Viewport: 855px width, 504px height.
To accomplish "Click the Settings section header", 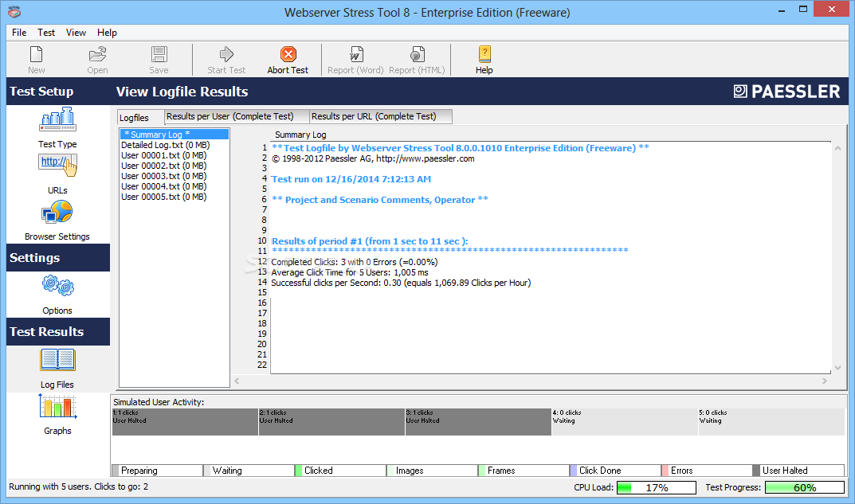I will tap(58, 258).
